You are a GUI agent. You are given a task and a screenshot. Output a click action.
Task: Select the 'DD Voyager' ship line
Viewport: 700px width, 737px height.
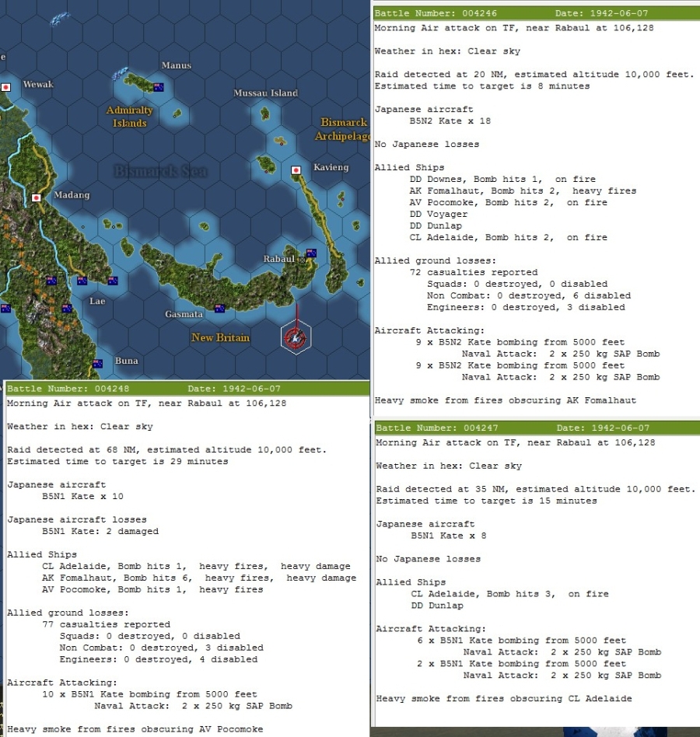[439, 215]
